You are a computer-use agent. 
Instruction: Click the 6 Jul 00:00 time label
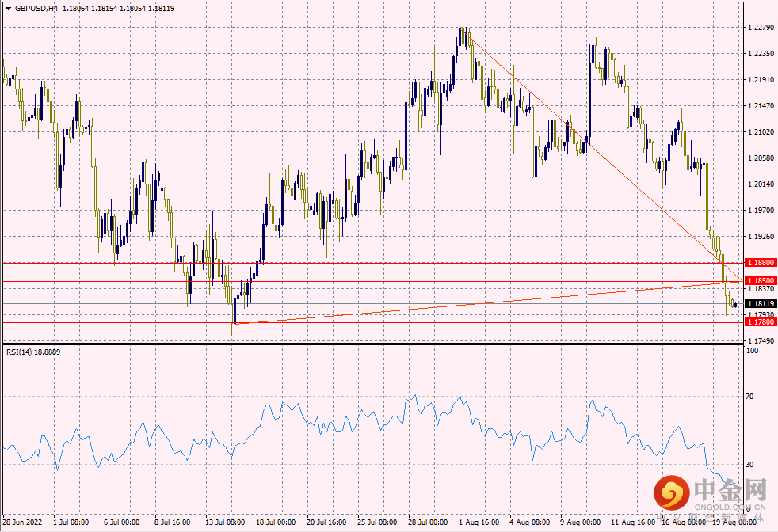tap(121, 522)
